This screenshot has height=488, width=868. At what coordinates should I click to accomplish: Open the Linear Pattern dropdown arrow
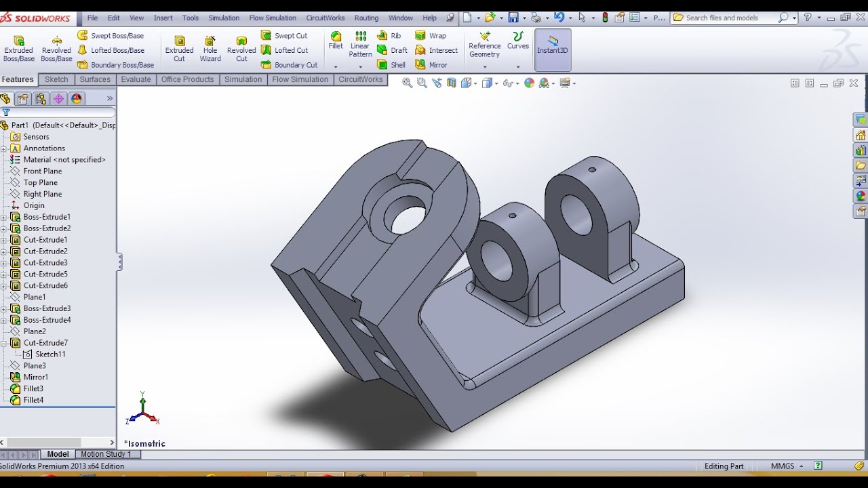pyautogui.click(x=360, y=67)
